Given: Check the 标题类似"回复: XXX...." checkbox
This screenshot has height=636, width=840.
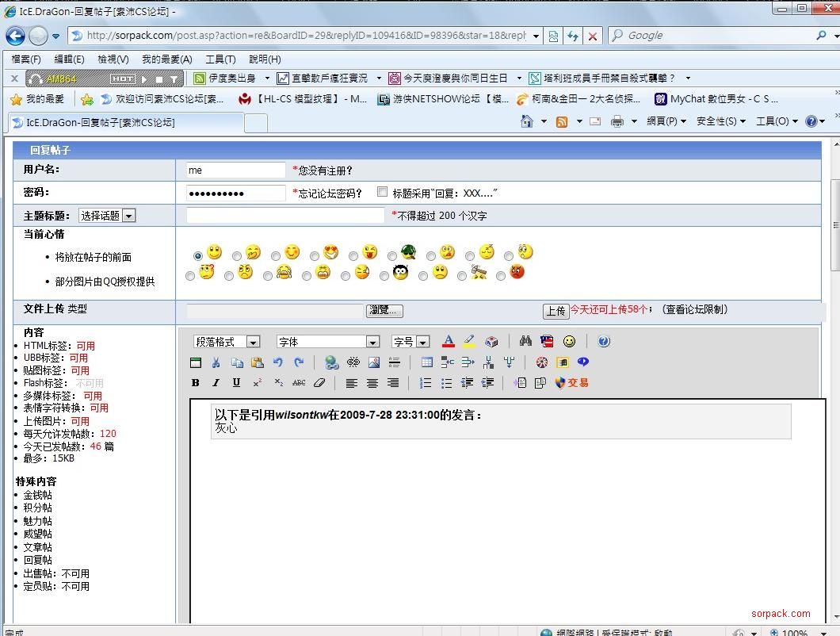Looking at the screenshot, I should pos(382,191).
